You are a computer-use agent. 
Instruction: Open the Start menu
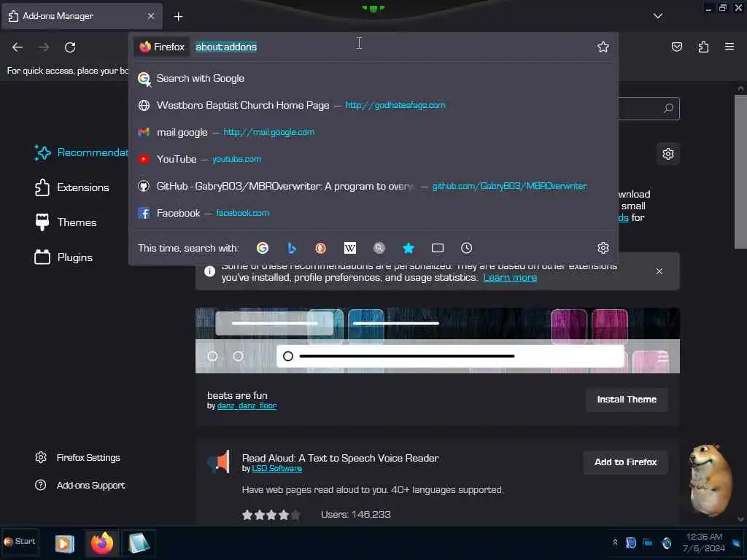[x=20, y=542]
